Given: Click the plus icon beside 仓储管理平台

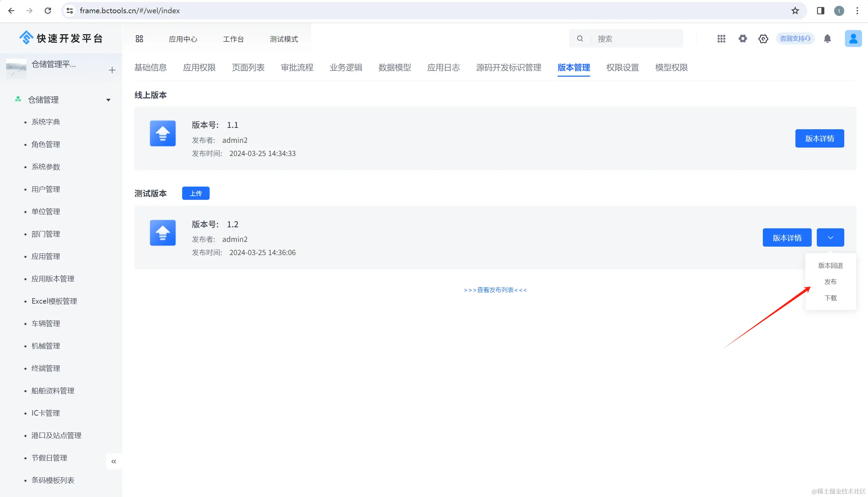Looking at the screenshot, I should pyautogui.click(x=112, y=70).
